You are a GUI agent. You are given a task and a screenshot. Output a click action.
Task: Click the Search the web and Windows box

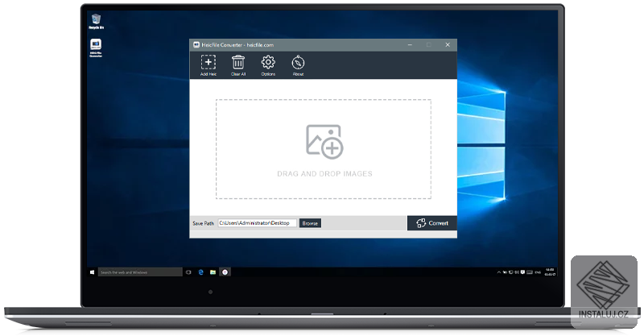pyautogui.click(x=140, y=272)
